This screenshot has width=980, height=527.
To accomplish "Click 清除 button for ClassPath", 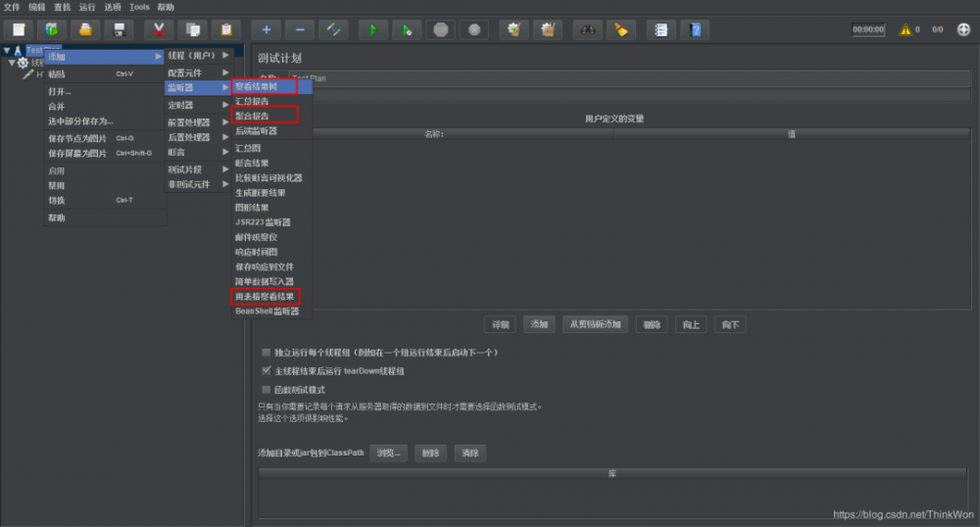I will click(x=470, y=453).
